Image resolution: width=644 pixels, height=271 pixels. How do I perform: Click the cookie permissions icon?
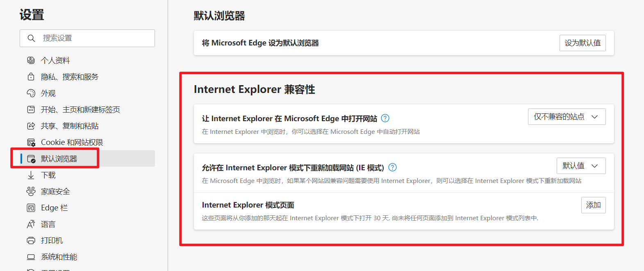pos(31,142)
